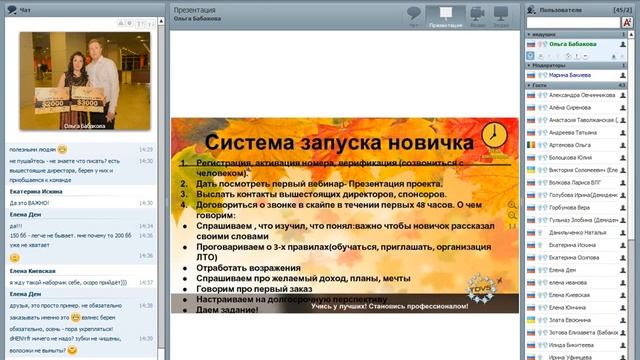
Task: Select Елена Ден in the users list
Action: 562,270
